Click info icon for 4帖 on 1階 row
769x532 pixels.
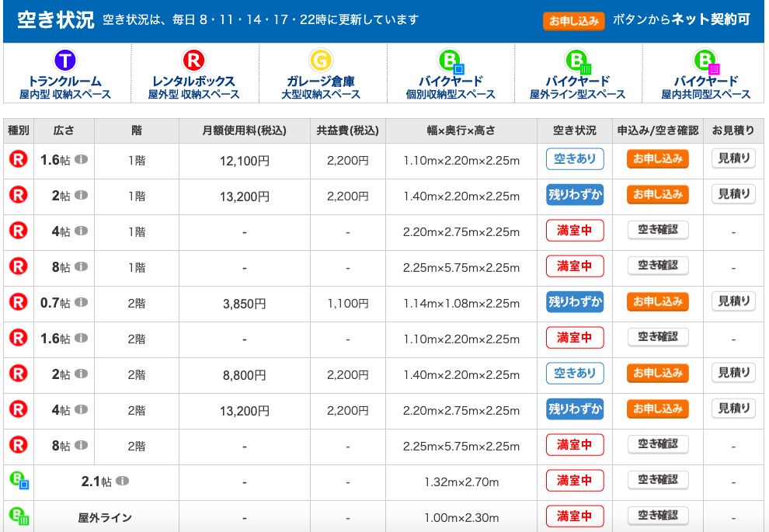(81, 231)
